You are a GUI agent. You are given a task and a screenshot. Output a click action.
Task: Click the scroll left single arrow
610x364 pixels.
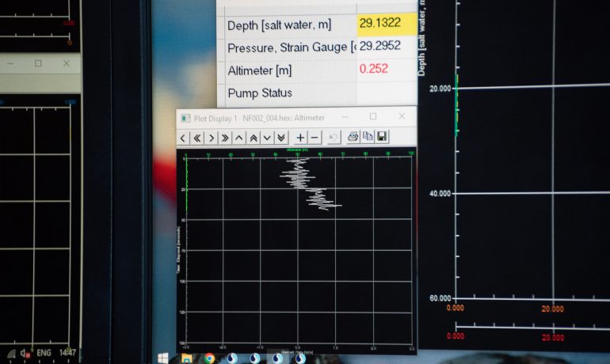[183, 138]
